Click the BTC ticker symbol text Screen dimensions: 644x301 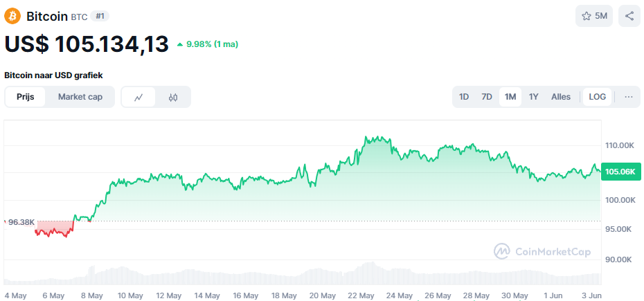pyautogui.click(x=79, y=17)
